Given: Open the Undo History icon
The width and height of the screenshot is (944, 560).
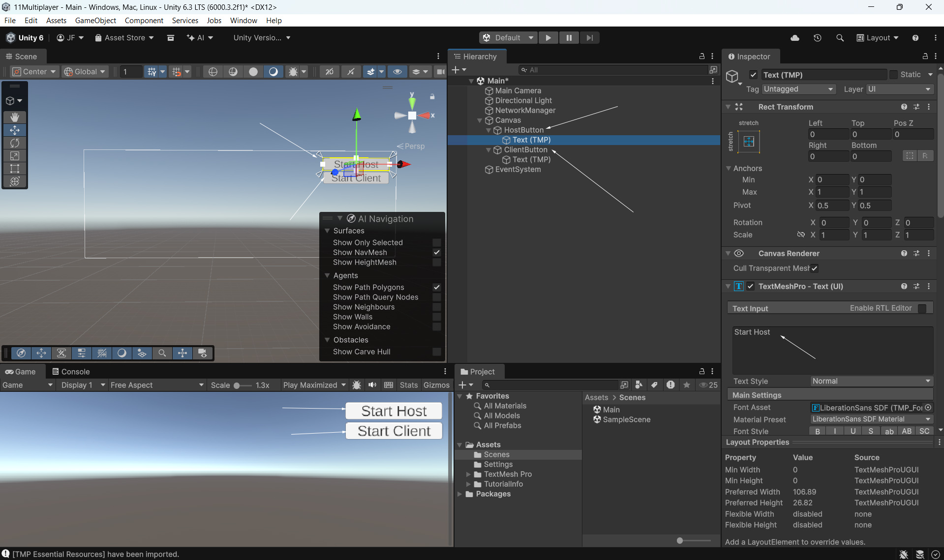Looking at the screenshot, I should coord(817,38).
